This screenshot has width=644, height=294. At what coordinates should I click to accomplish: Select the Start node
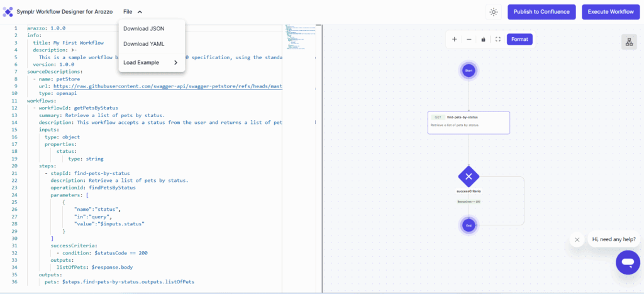pyautogui.click(x=468, y=71)
